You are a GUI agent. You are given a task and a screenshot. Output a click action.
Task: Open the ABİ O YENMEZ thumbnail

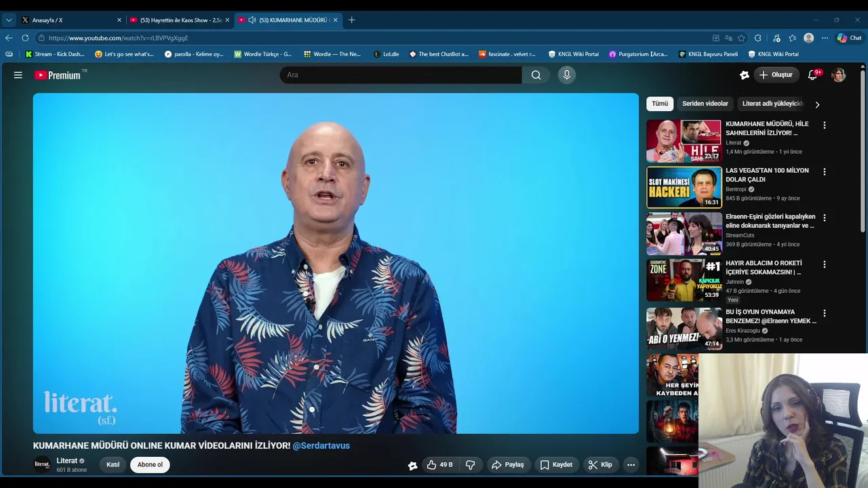click(x=684, y=329)
